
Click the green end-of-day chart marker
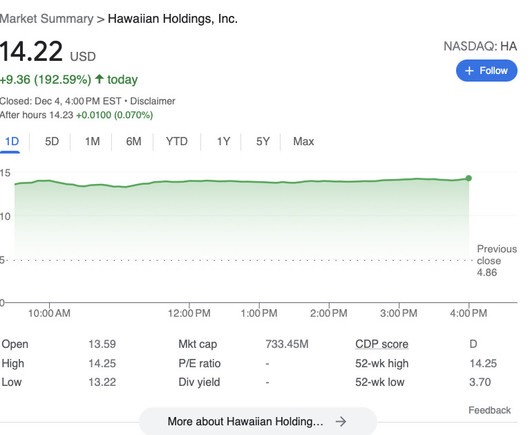click(468, 178)
